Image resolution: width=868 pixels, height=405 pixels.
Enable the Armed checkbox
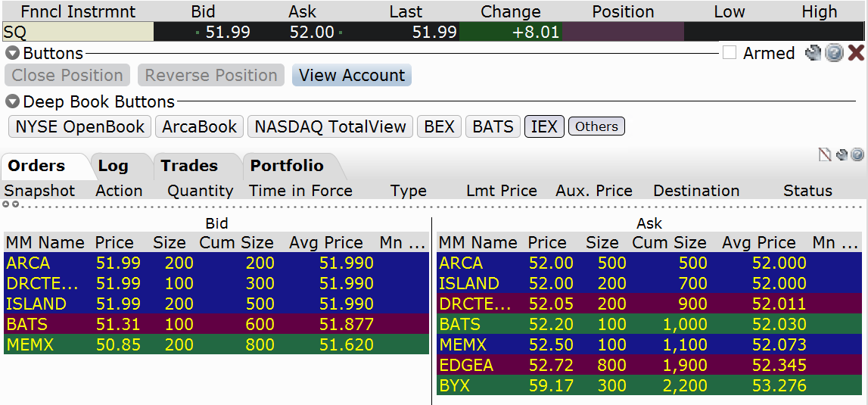tap(730, 53)
